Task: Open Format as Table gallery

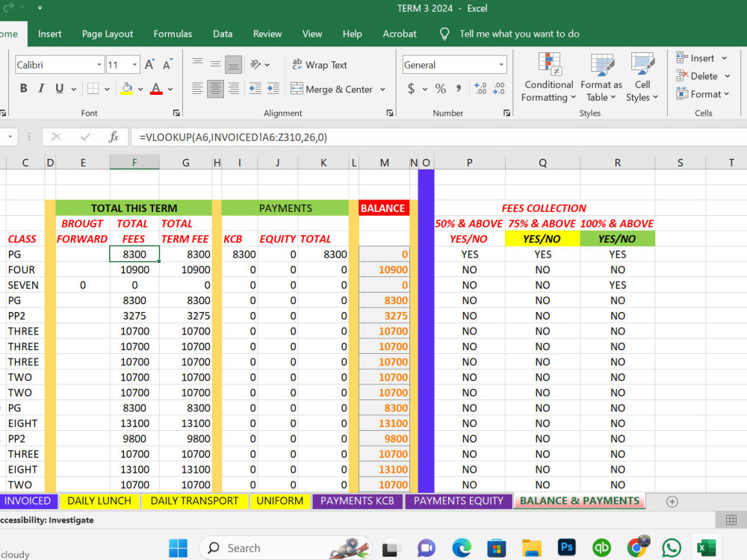Action: [x=601, y=78]
